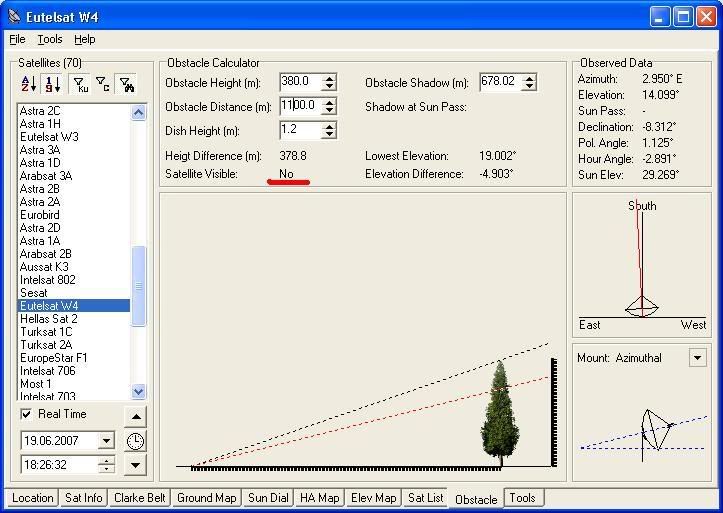Select Astra 2C in satellite list

point(74,111)
